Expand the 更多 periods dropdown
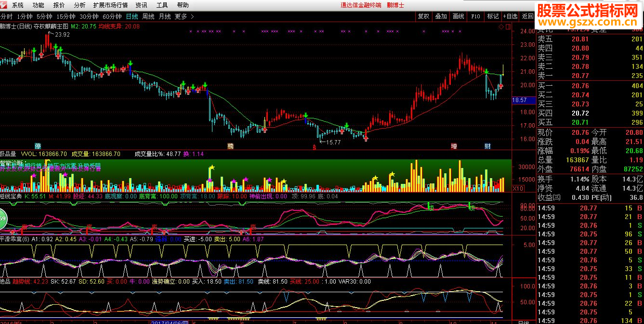 184,16
